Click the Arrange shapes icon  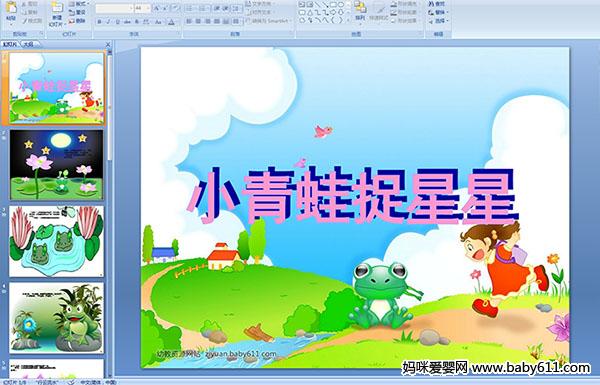(360, 11)
